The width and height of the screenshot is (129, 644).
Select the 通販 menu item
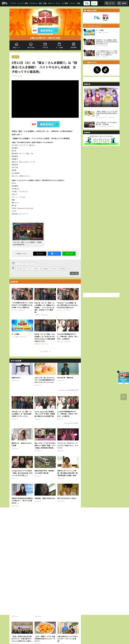[79, 3]
